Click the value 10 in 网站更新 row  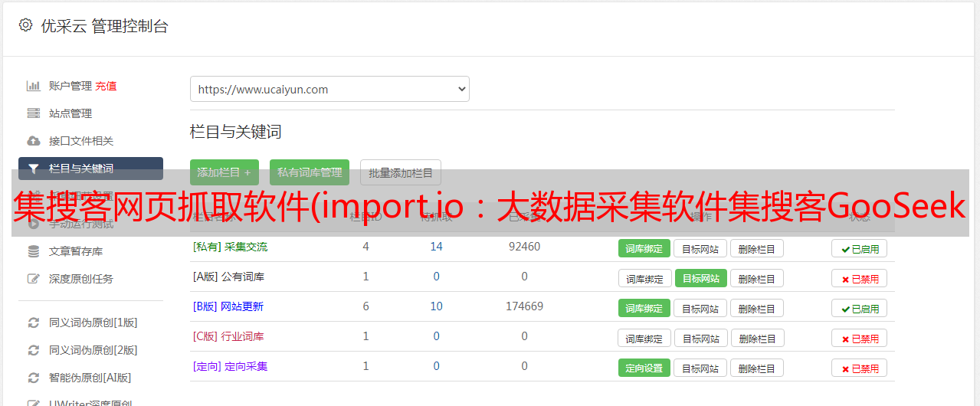tap(437, 306)
